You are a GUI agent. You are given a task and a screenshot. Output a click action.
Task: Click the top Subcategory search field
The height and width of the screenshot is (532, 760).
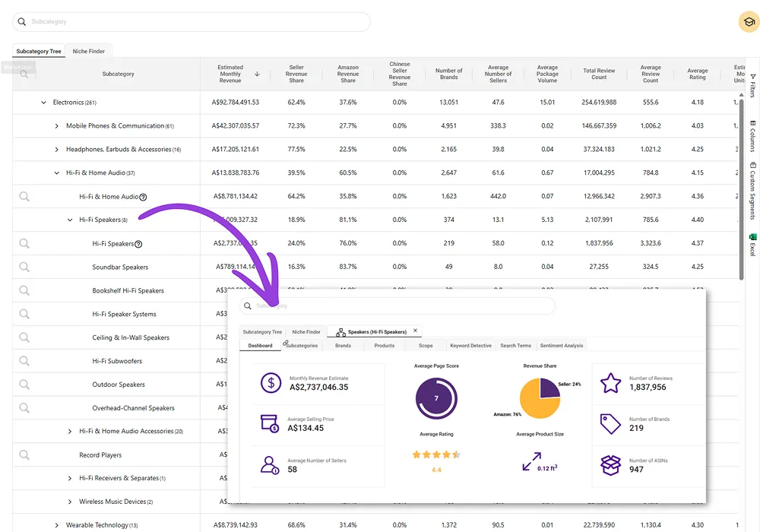coord(192,22)
